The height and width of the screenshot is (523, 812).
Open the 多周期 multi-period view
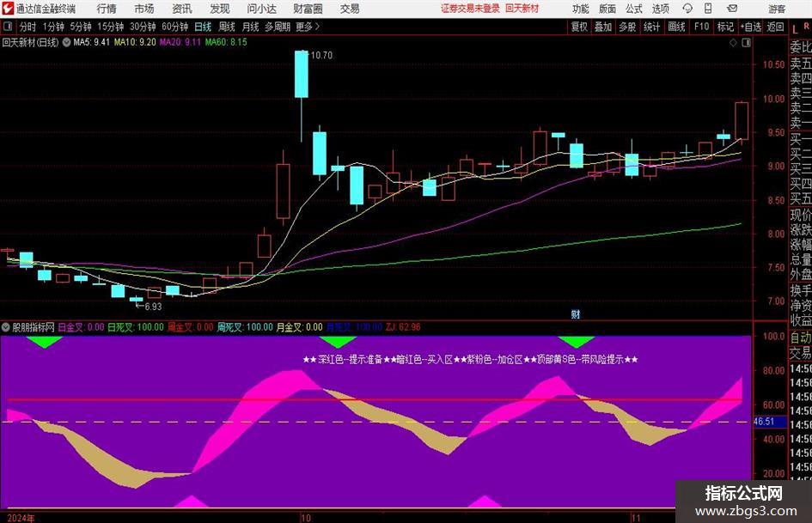click(x=278, y=27)
